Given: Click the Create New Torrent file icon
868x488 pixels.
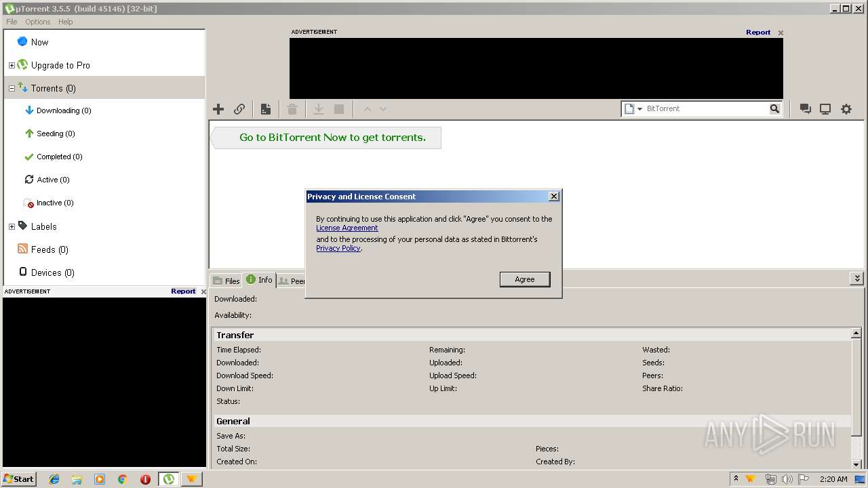Looking at the screenshot, I should 266,109.
